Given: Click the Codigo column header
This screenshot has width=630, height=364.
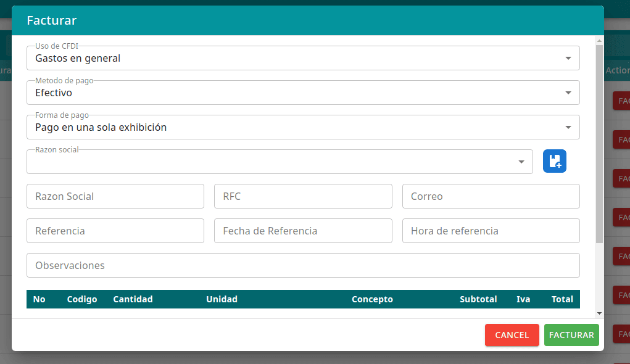Looking at the screenshot, I should (82, 299).
